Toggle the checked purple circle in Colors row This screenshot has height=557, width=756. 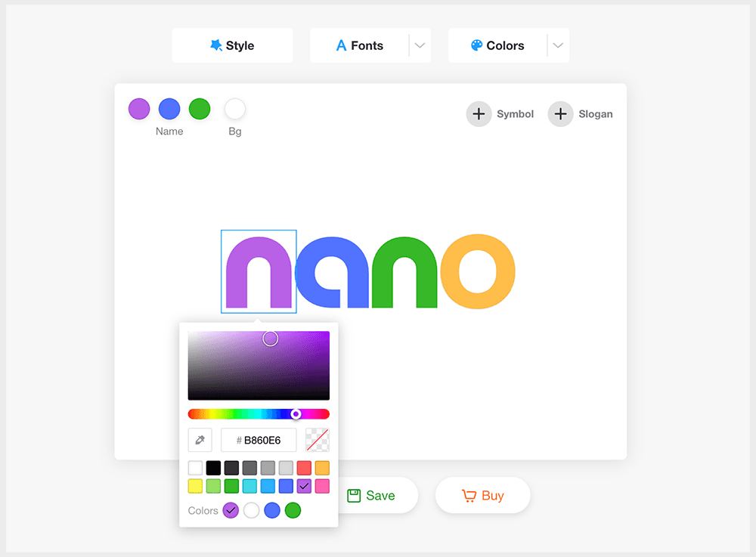tap(231, 510)
